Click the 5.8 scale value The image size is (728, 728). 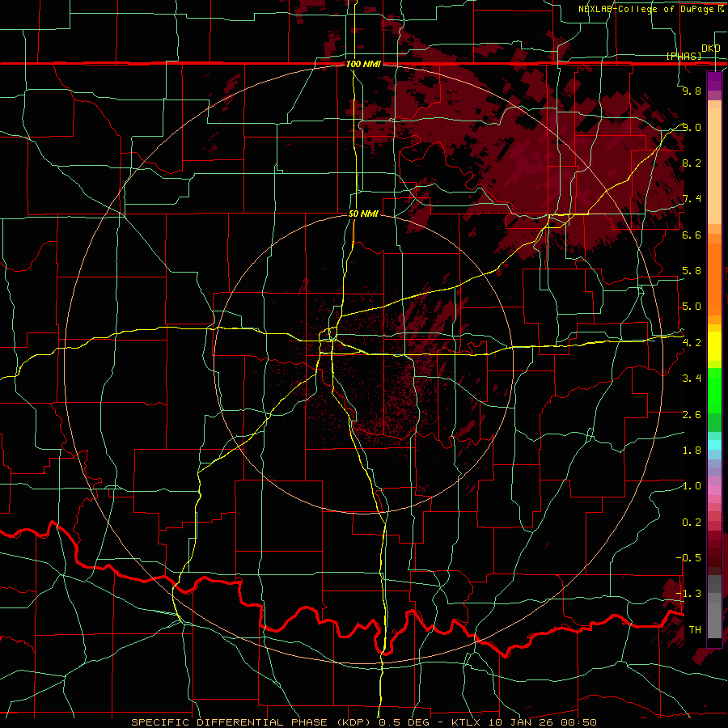click(x=692, y=271)
